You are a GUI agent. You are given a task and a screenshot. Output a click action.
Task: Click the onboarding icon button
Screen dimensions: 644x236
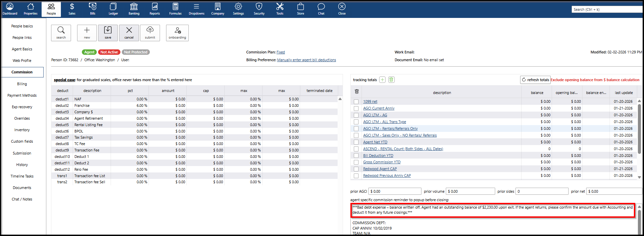(177, 33)
